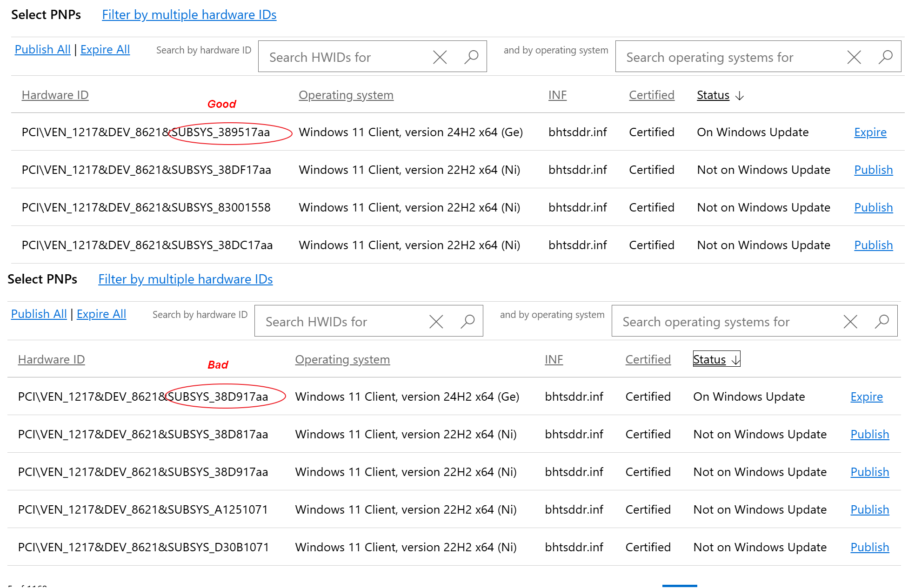The image size is (908, 588).
Task: Click magnifier icon in bottom operating system search box
Action: point(881,321)
